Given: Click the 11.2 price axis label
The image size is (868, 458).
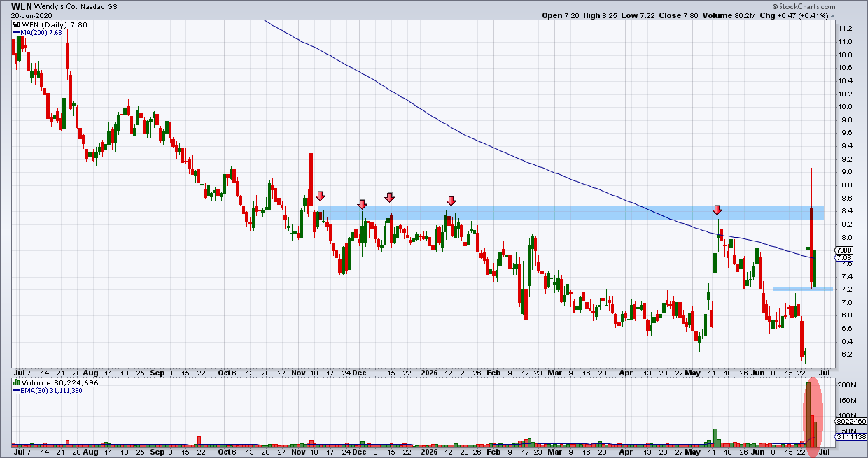Looking at the screenshot, I should [x=845, y=29].
